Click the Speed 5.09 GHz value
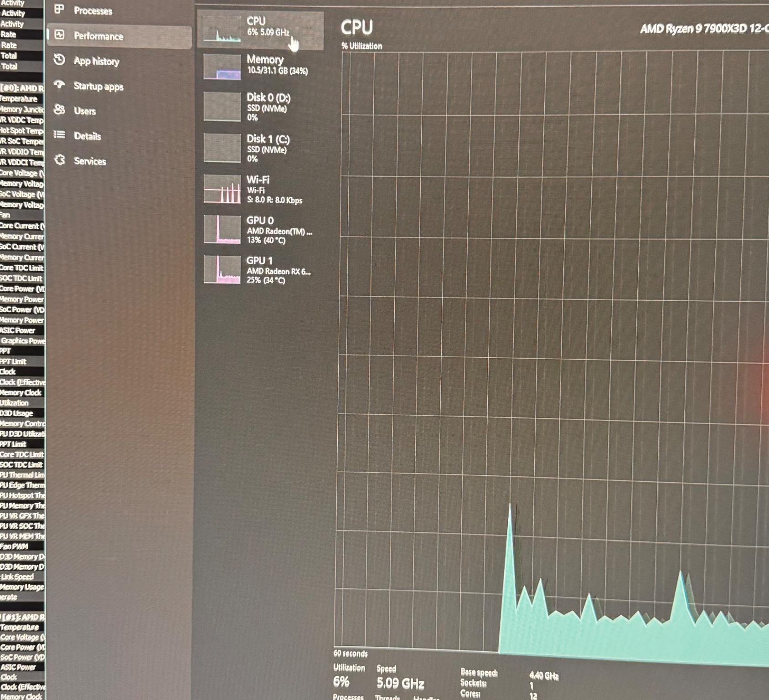Image resolution: width=769 pixels, height=700 pixels. click(401, 683)
